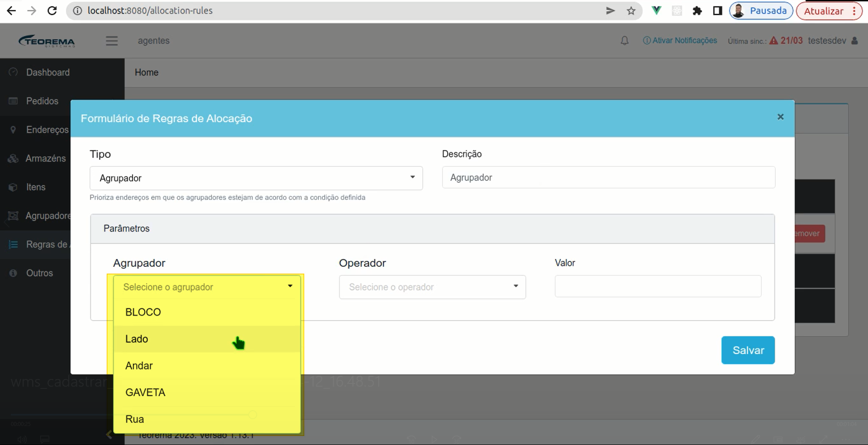
Task: Open Dashboard in the sidebar
Action: (48, 72)
